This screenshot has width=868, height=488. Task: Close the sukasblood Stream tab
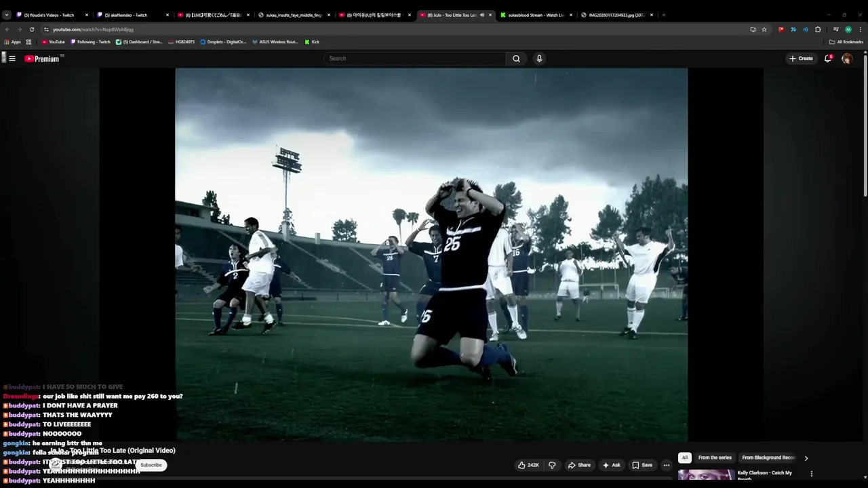coord(571,15)
